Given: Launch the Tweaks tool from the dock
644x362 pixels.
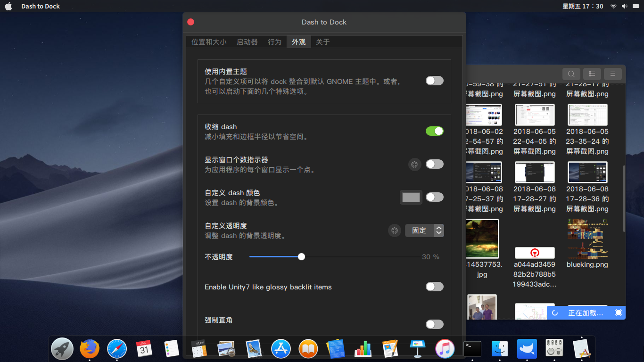Looking at the screenshot, I should pos(554,349).
